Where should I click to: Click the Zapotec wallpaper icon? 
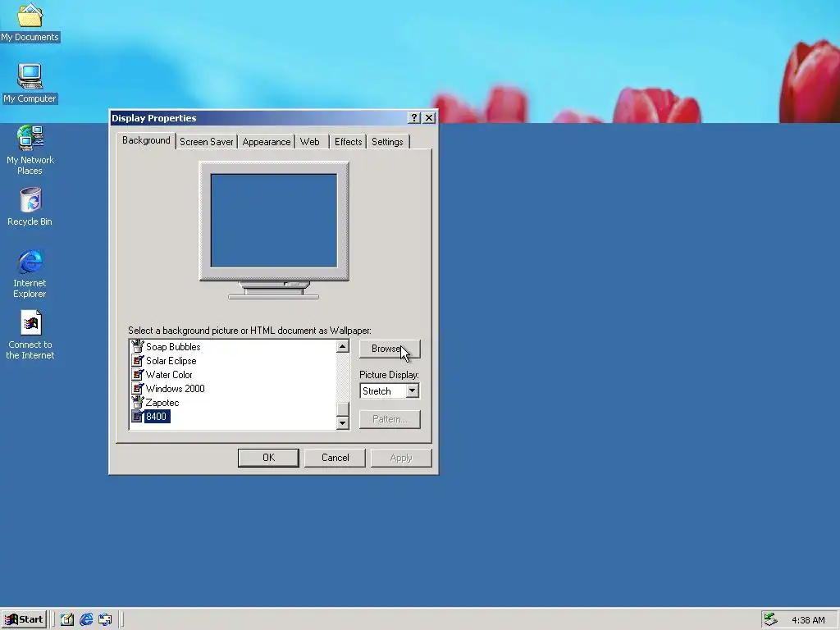tap(138, 402)
